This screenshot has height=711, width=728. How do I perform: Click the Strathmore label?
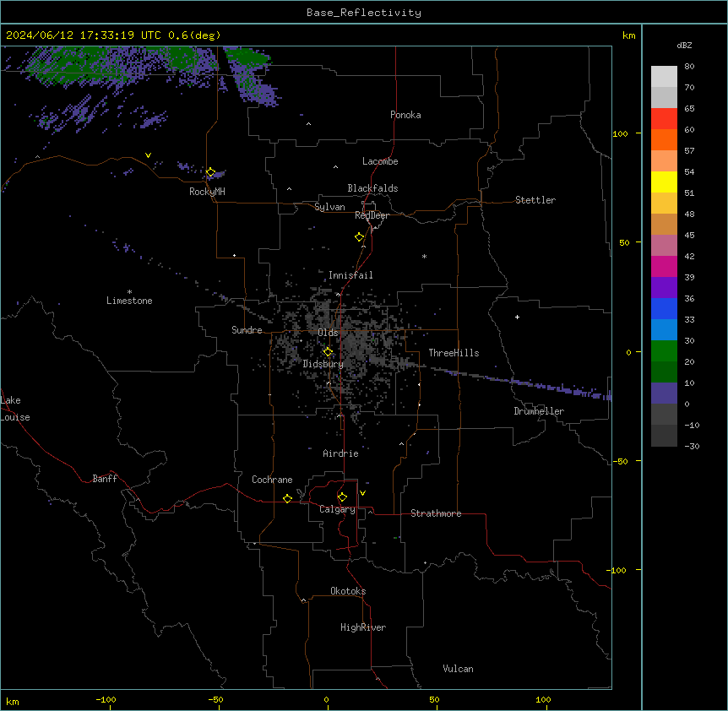click(x=436, y=513)
